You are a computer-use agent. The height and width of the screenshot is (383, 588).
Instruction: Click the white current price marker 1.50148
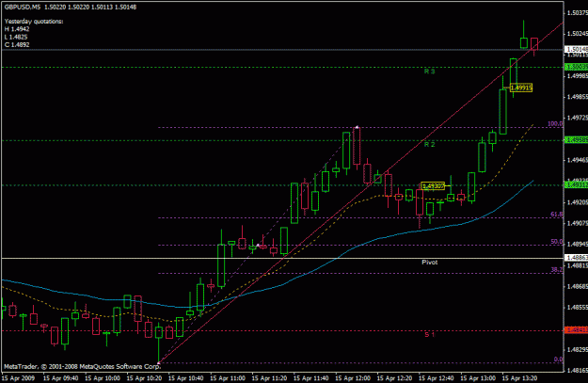[577, 49]
